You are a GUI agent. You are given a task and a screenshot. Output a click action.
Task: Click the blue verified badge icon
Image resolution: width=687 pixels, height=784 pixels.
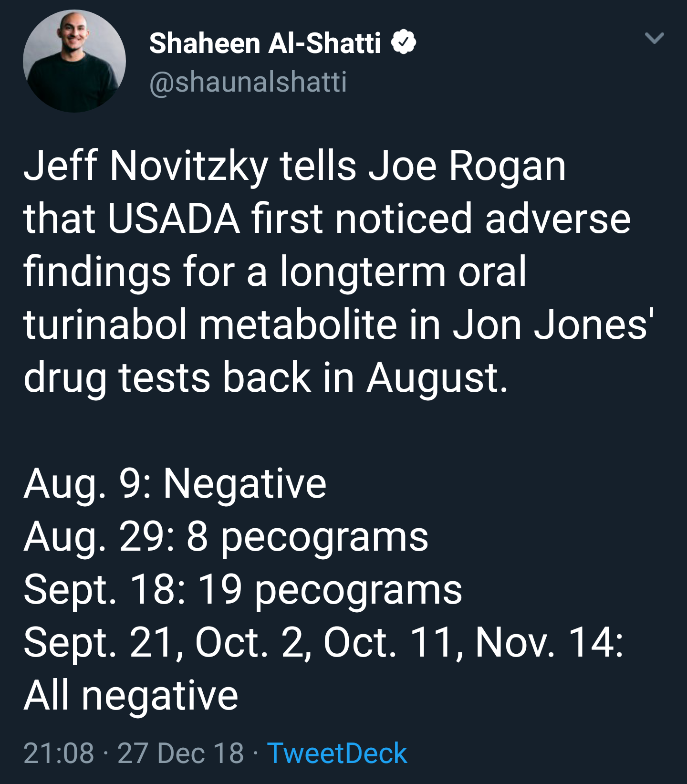tap(404, 42)
